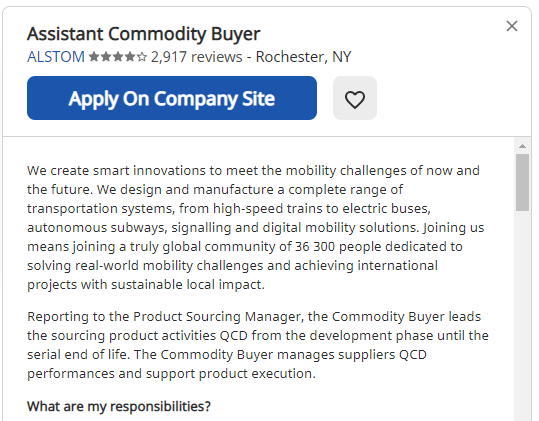This screenshot has height=421, width=539.
Task: Click the description scrollbar thumb
Action: tap(522, 182)
